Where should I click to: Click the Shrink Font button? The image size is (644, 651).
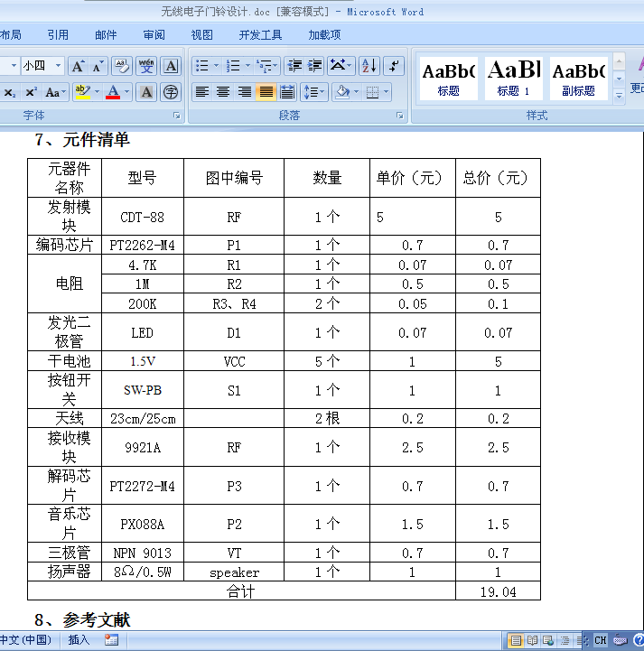click(x=98, y=67)
